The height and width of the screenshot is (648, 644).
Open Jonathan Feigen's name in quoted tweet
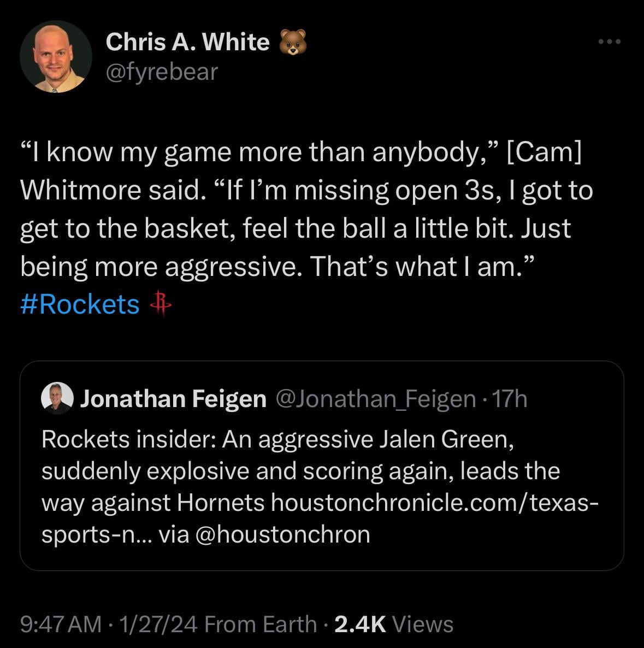pos(173,399)
